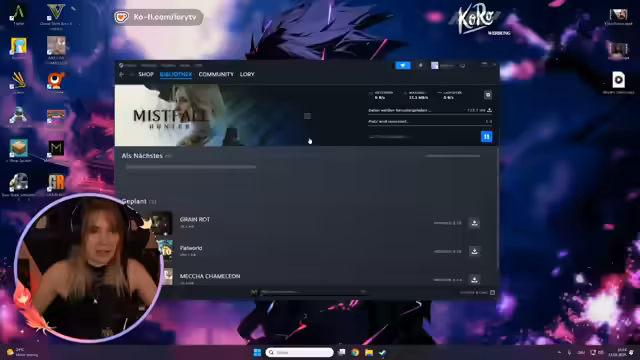This screenshot has height=360, width=640.
Task: Open the LORY profile tab
Action: (x=247, y=74)
